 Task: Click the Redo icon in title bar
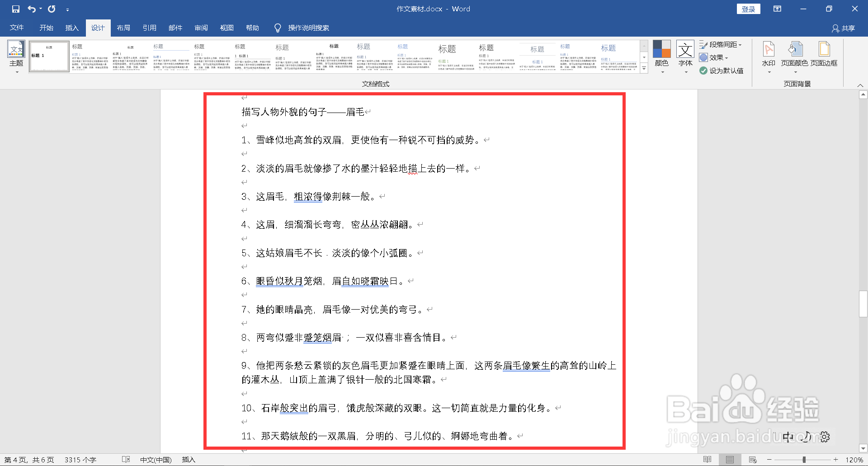click(x=52, y=9)
